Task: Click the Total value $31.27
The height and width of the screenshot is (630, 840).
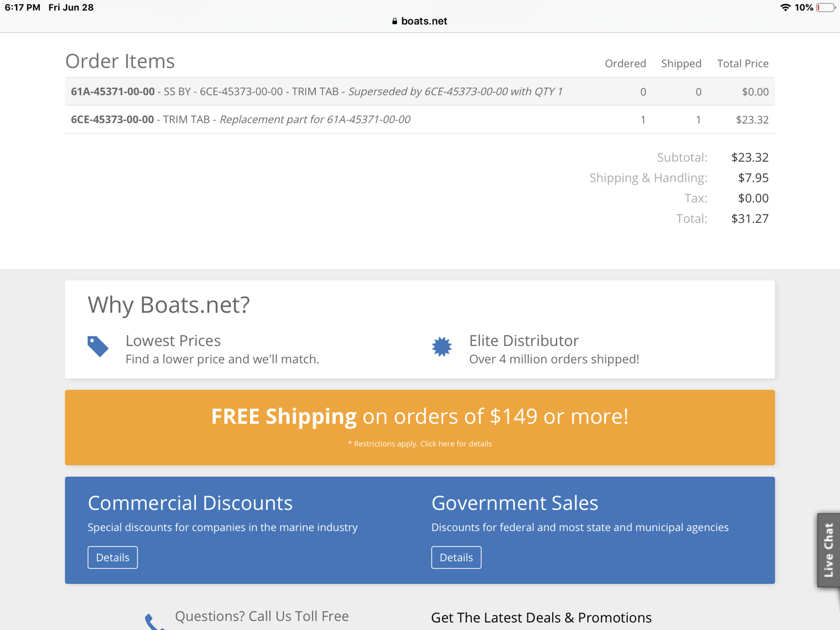Action: coord(750,219)
